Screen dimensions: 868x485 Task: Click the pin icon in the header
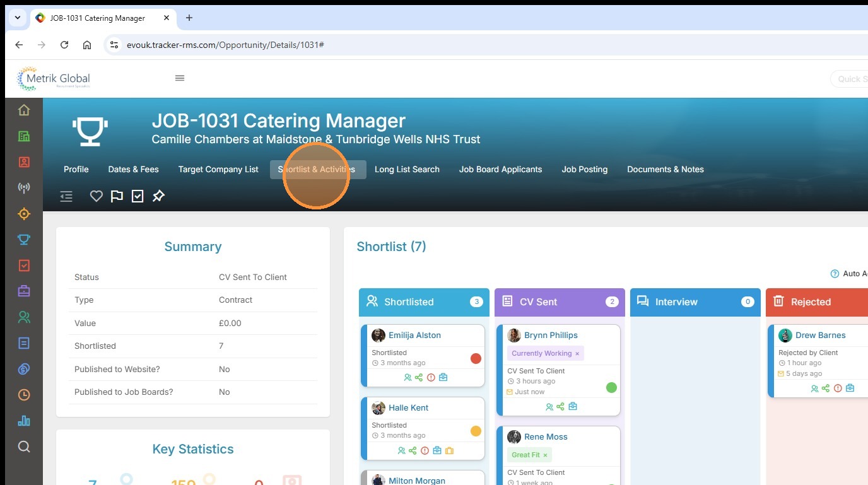[158, 196]
